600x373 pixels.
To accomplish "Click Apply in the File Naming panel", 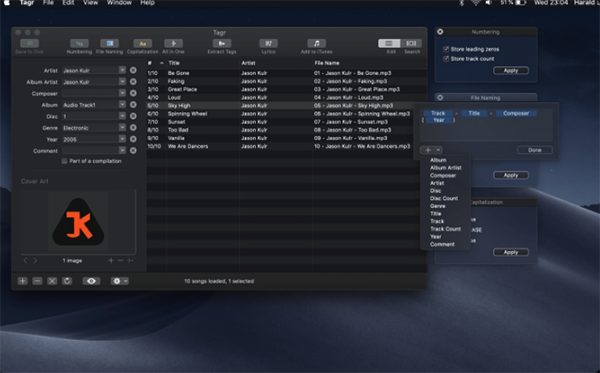I will 511,175.
